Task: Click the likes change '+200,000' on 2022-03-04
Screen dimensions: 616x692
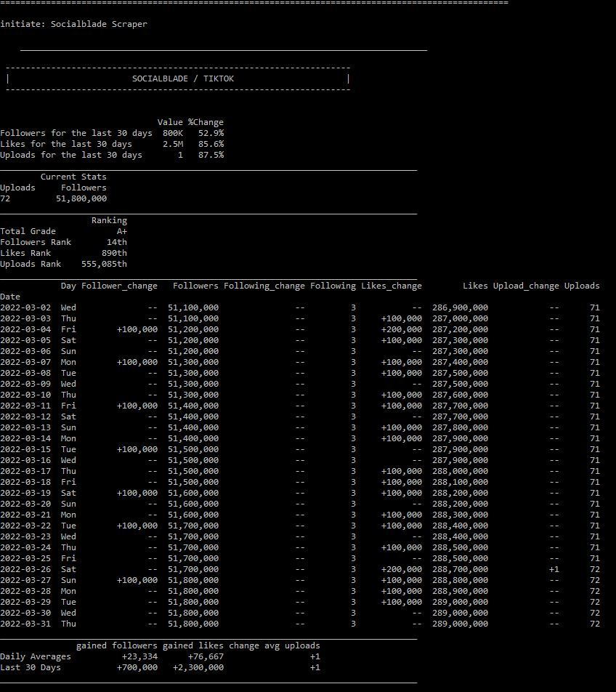Action: tap(402, 329)
